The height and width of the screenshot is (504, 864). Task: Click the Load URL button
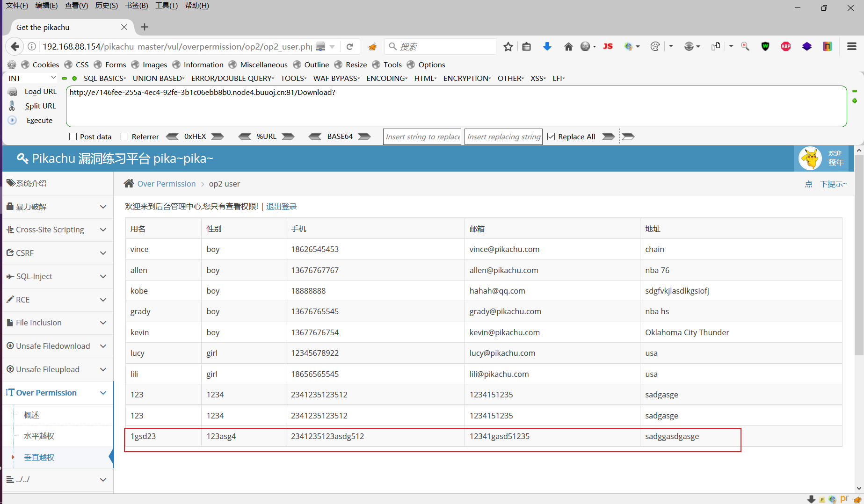[x=41, y=92]
